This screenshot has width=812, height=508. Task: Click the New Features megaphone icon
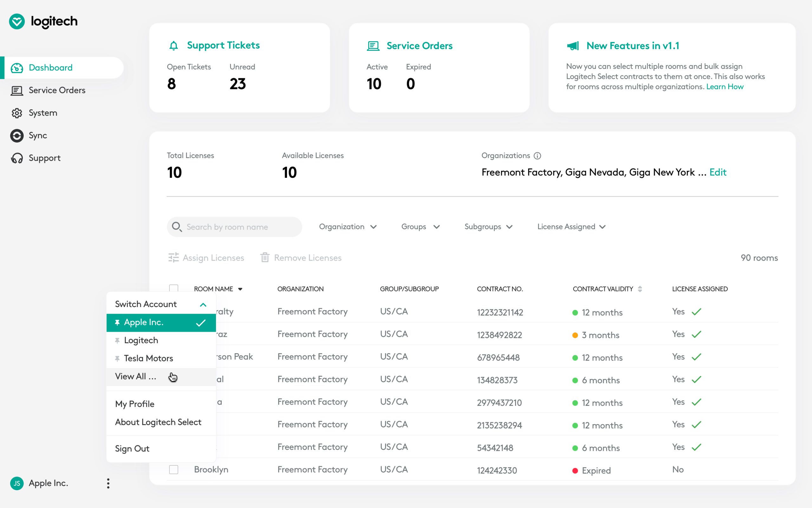tap(573, 46)
